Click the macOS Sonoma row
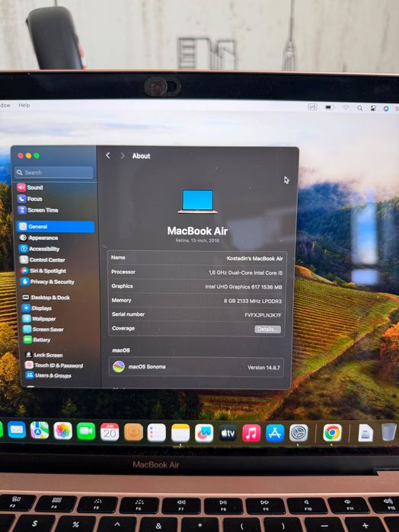Viewport: 399px width, 532px height. 196,367
